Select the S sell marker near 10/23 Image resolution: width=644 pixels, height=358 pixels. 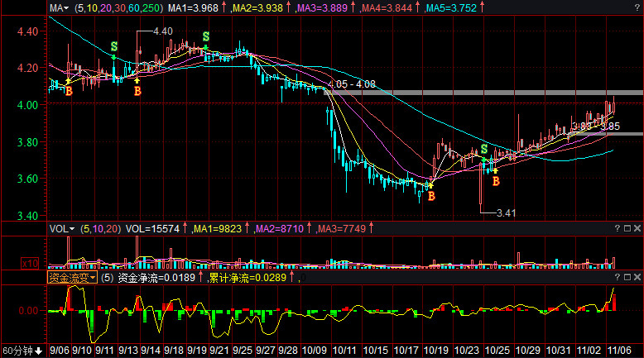click(x=484, y=149)
